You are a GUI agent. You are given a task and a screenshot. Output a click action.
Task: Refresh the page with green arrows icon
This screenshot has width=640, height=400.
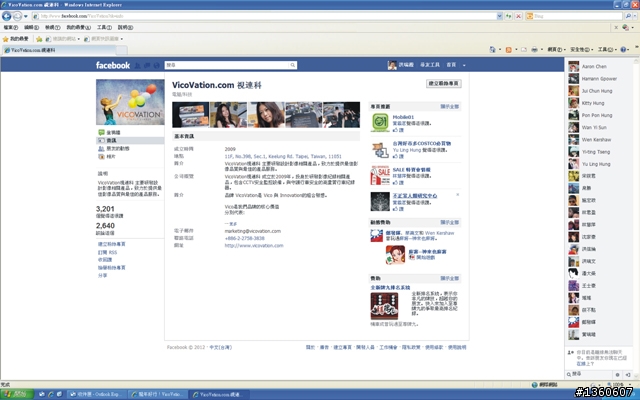509,16
